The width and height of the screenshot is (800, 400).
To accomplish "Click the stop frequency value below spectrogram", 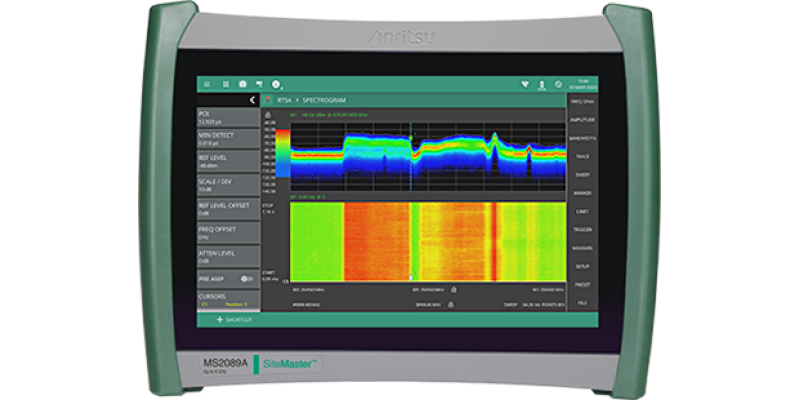I will point(548,290).
